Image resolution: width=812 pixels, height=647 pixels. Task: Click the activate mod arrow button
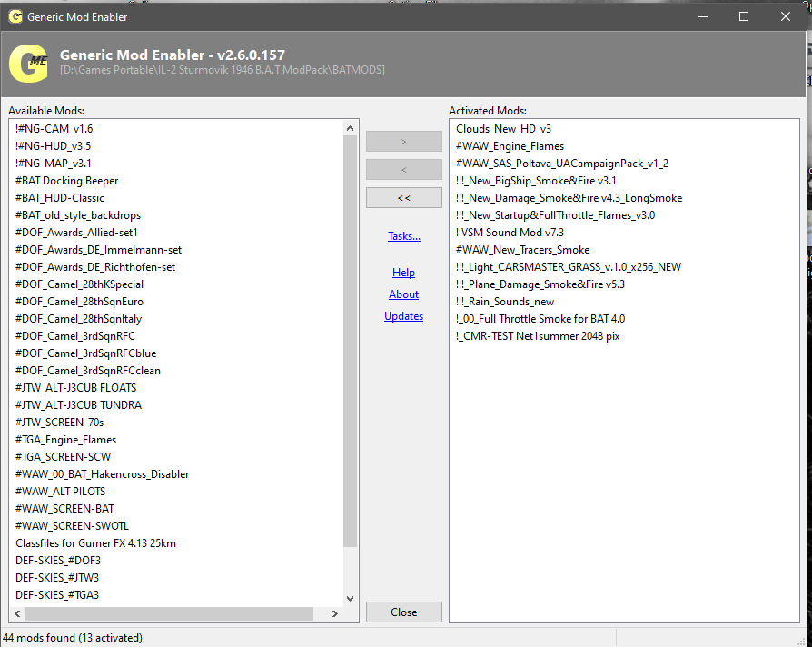click(x=404, y=142)
